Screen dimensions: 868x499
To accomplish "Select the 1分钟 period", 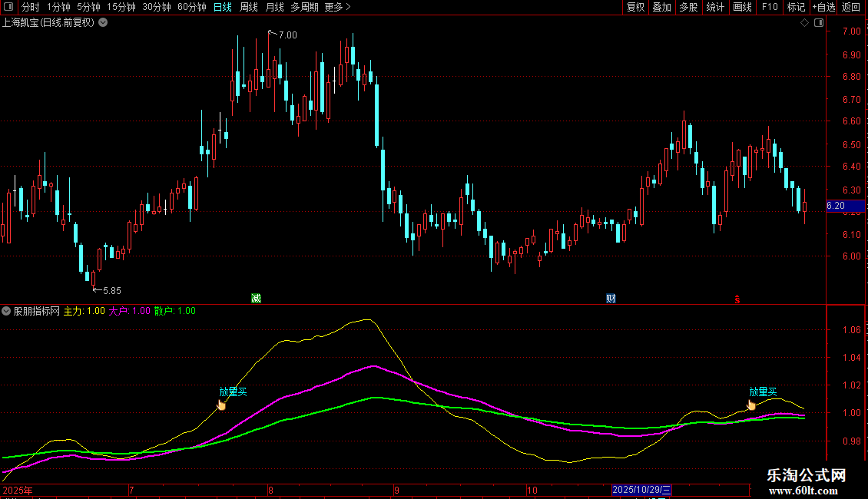I will point(58,7).
